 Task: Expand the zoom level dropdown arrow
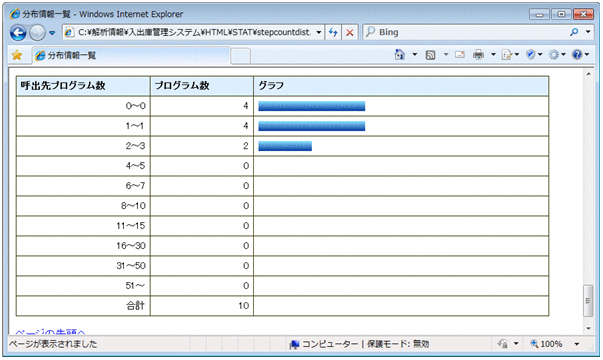[576, 344]
